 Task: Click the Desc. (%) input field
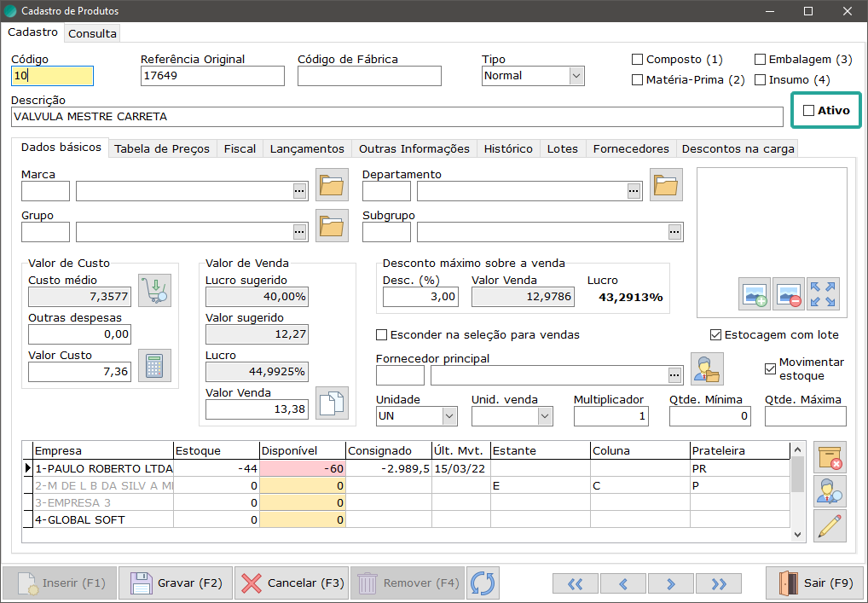coord(420,297)
